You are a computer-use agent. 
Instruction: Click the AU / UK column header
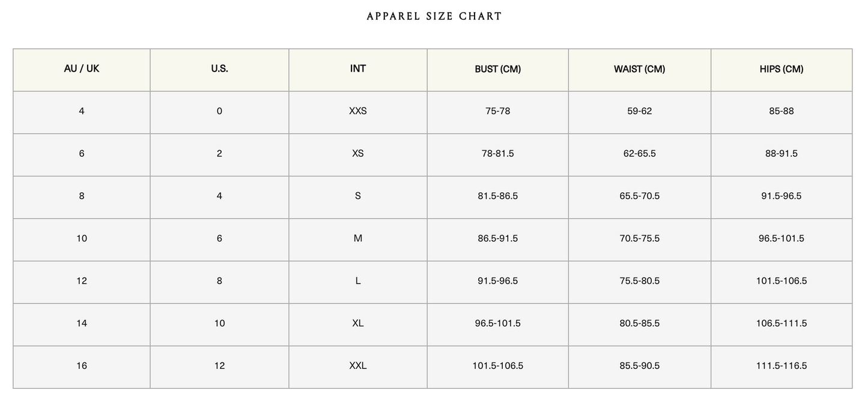click(82, 69)
